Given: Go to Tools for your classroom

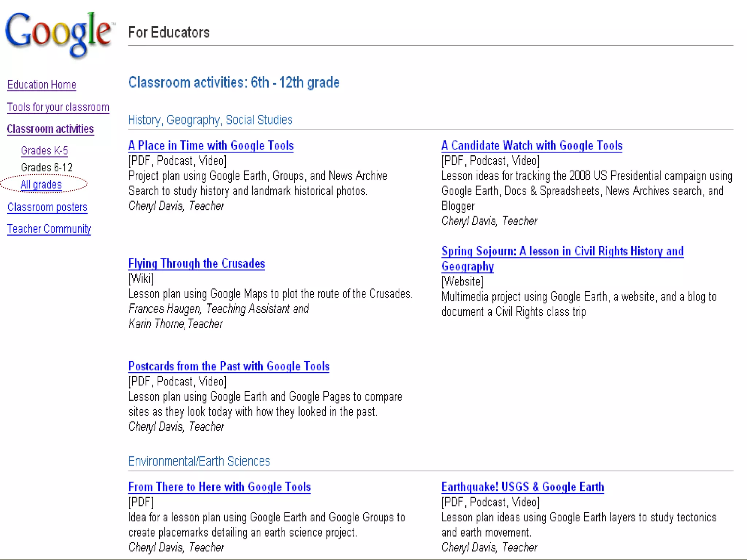Looking at the screenshot, I should (58, 107).
